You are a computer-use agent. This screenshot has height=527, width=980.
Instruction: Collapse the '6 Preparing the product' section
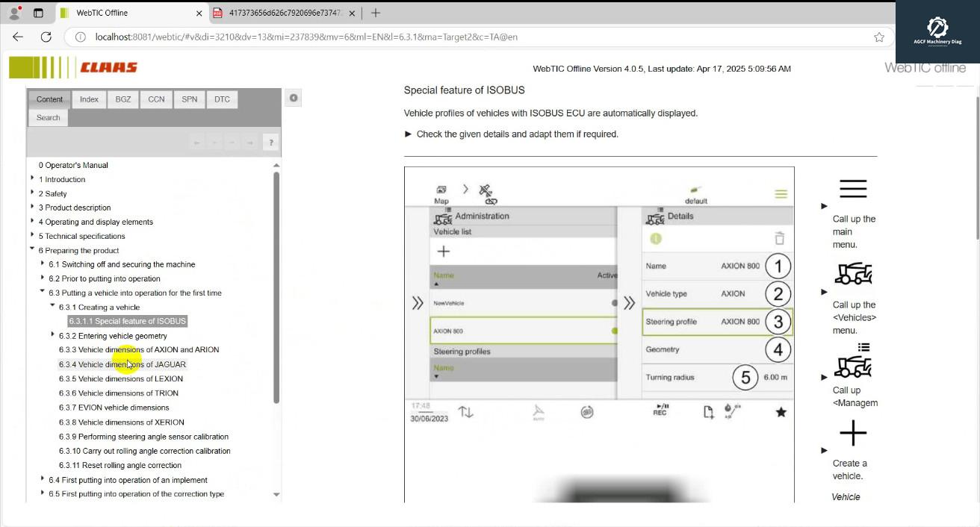click(x=33, y=250)
